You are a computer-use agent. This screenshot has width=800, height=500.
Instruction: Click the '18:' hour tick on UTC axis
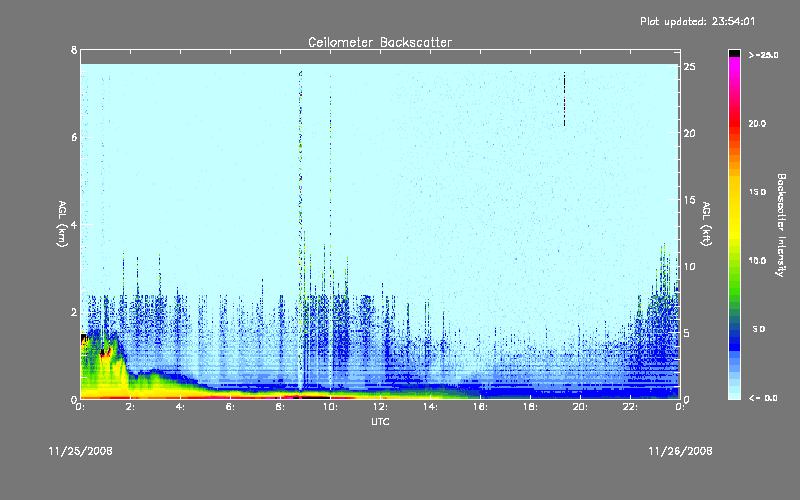[531, 407]
